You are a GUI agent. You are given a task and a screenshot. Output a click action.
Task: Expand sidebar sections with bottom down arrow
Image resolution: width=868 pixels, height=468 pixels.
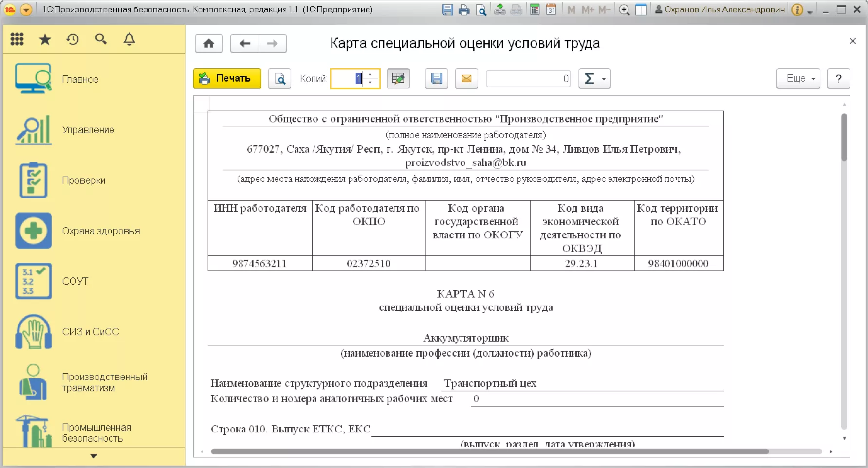(94, 456)
